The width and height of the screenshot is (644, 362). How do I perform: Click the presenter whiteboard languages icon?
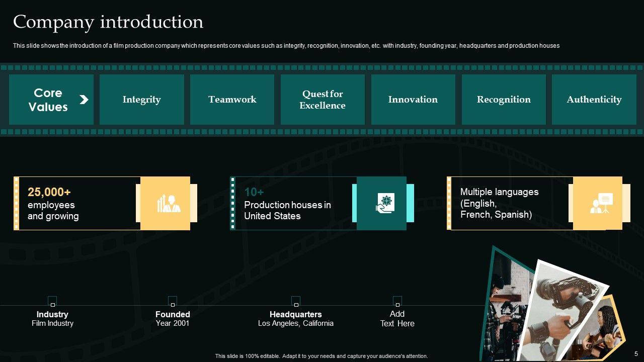[x=601, y=203]
